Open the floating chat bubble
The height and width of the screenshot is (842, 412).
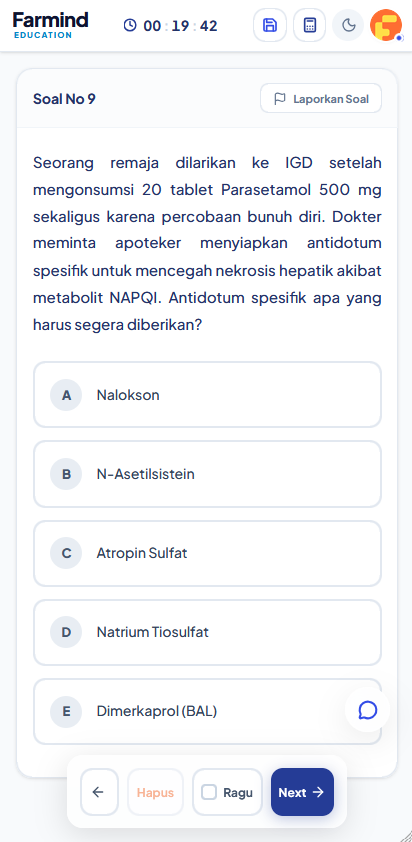(367, 710)
